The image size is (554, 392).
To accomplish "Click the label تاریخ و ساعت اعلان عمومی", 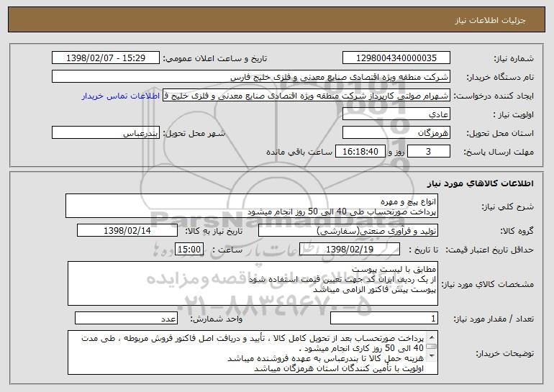I will [x=215, y=59].
